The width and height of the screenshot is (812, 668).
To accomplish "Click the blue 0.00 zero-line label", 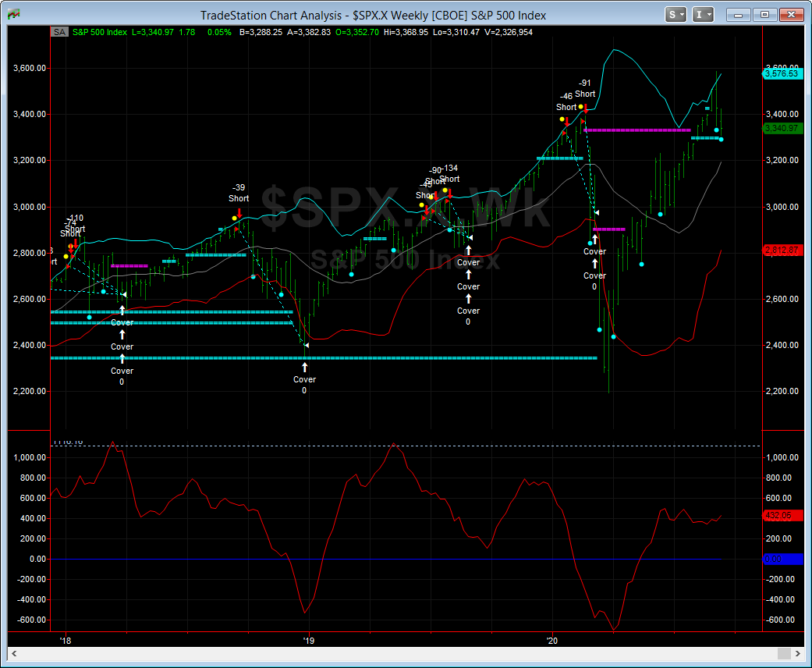I will point(782,559).
